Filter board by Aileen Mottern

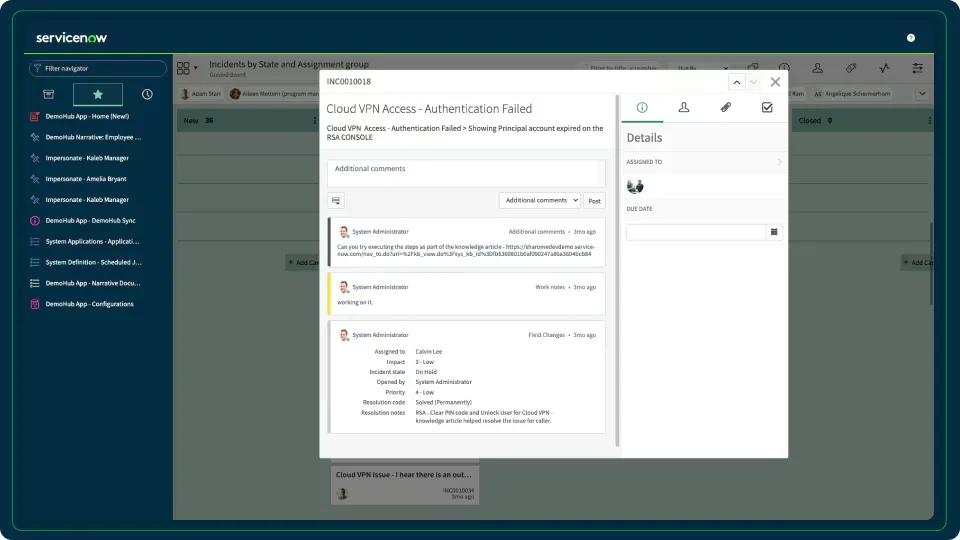pos(275,94)
